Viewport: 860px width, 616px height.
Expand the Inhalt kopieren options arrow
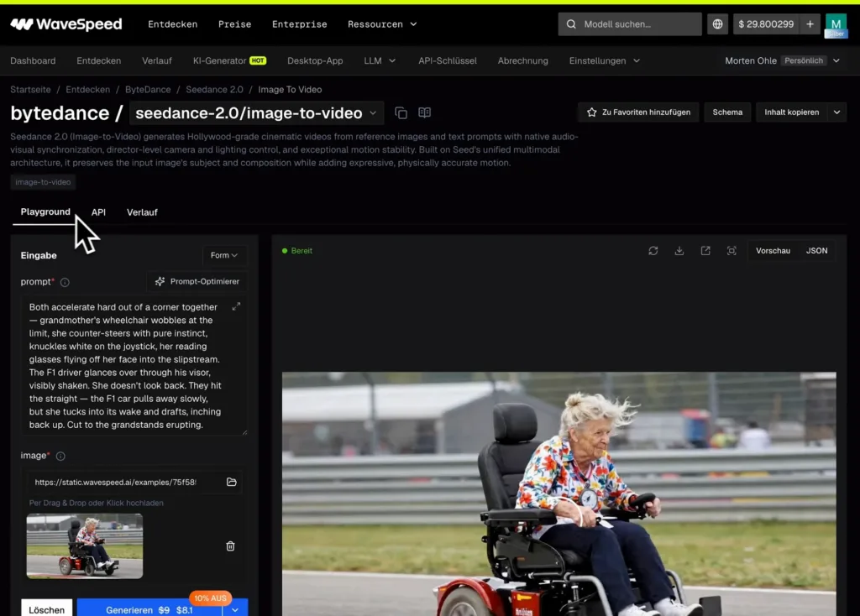837,112
